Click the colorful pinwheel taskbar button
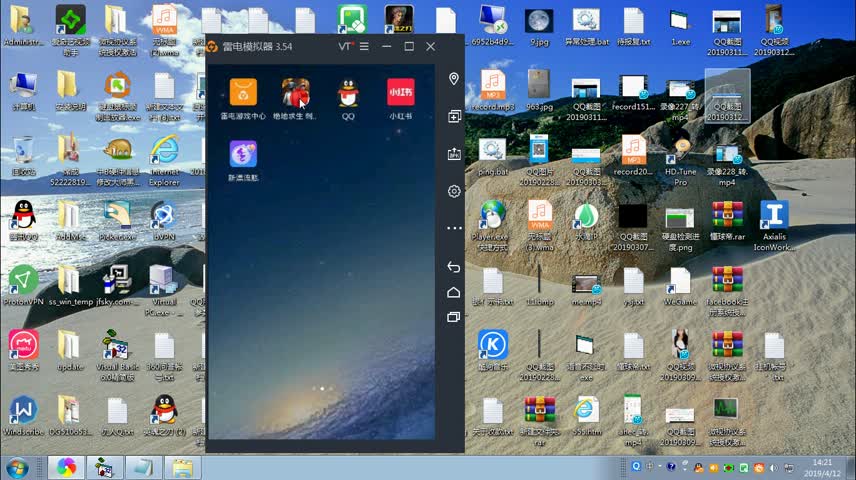Image resolution: width=856 pixels, height=480 pixels. click(66, 468)
